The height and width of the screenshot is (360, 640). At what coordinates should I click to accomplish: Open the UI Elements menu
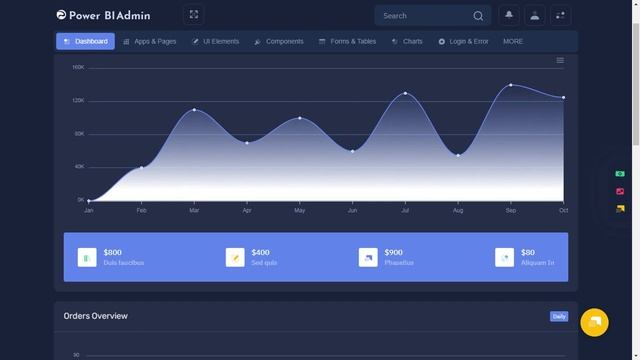click(216, 41)
